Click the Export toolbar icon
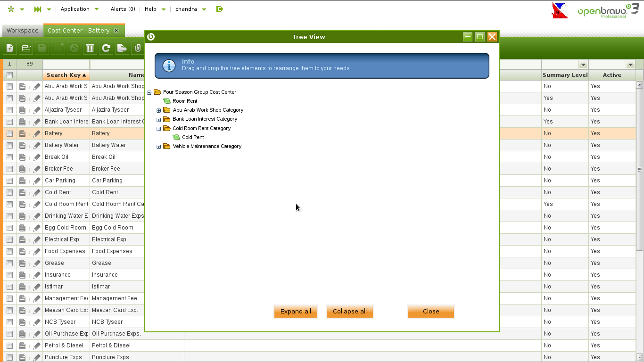The height and width of the screenshot is (362, 644). pos(122,48)
